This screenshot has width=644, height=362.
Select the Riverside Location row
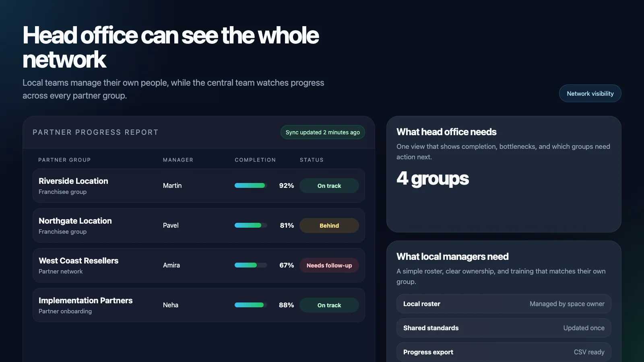coord(199,185)
